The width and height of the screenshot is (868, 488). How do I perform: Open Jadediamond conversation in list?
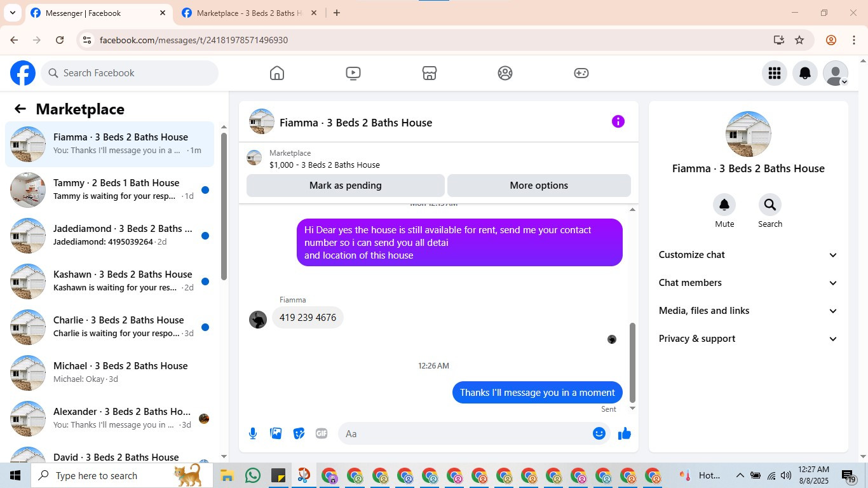tap(110, 236)
